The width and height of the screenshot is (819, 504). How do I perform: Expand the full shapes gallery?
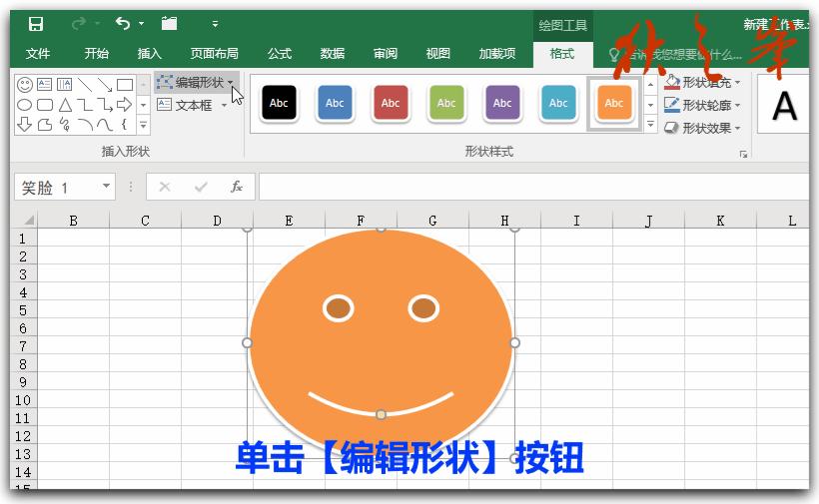tap(143, 125)
